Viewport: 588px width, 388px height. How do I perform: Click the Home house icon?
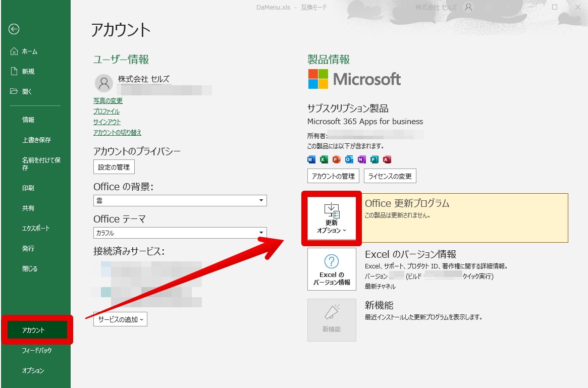point(14,51)
